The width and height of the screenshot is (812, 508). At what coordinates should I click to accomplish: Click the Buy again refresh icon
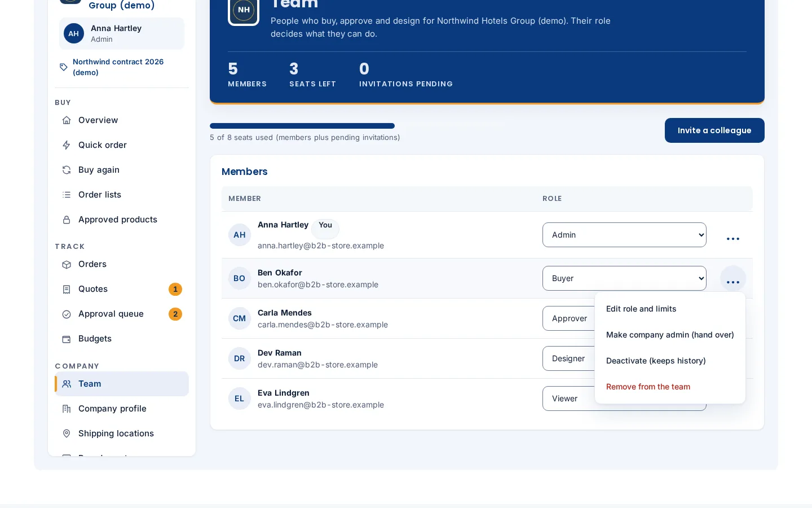click(x=67, y=170)
